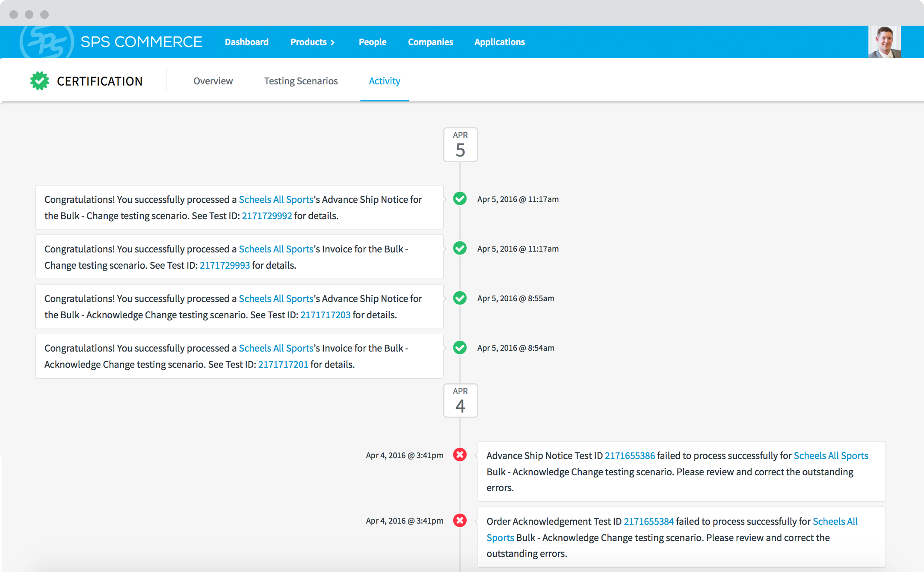Open Test ID 2171729993 link
Screen dimensions: 924x572
pyautogui.click(x=225, y=265)
